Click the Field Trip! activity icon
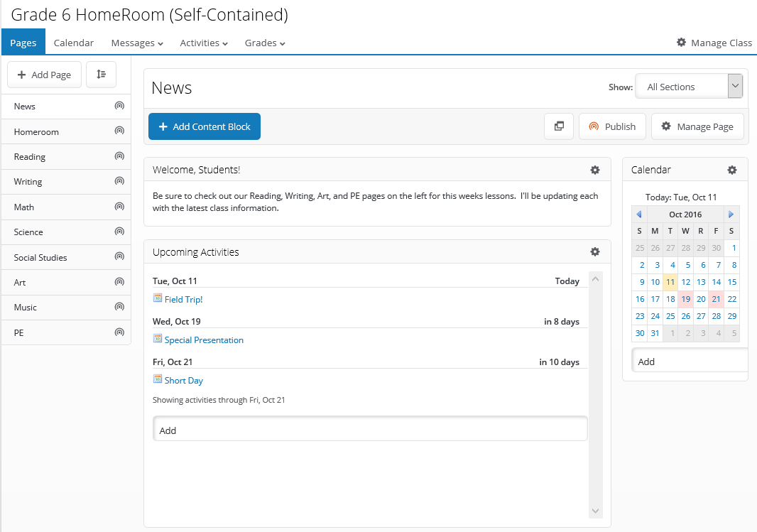The image size is (757, 532). click(x=158, y=299)
